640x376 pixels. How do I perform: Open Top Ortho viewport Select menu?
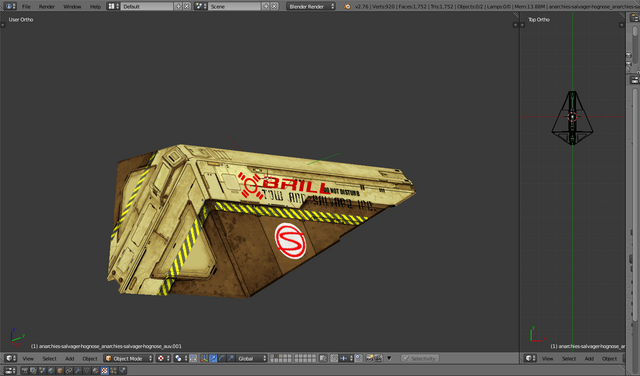(569, 359)
